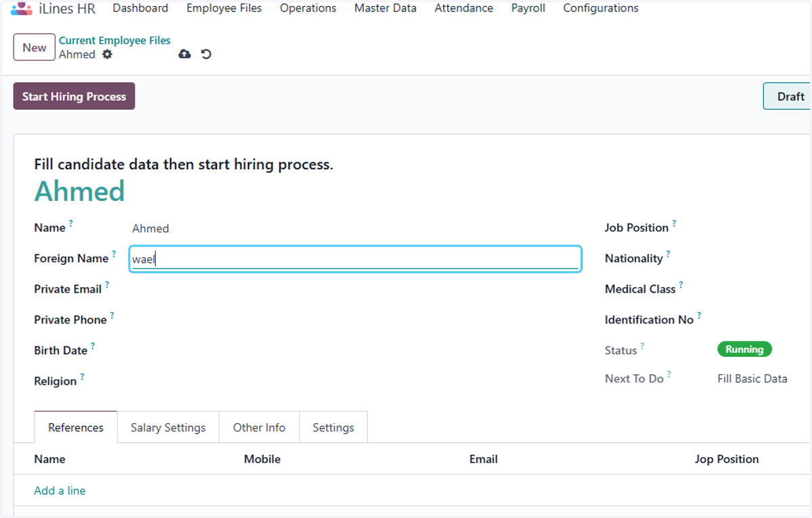
Task: Click the Foreign Name input field
Action: (x=355, y=259)
